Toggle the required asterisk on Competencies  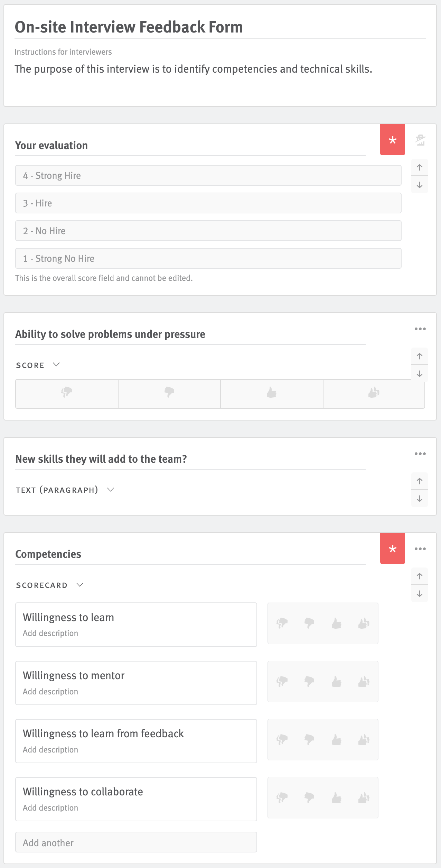coord(392,549)
